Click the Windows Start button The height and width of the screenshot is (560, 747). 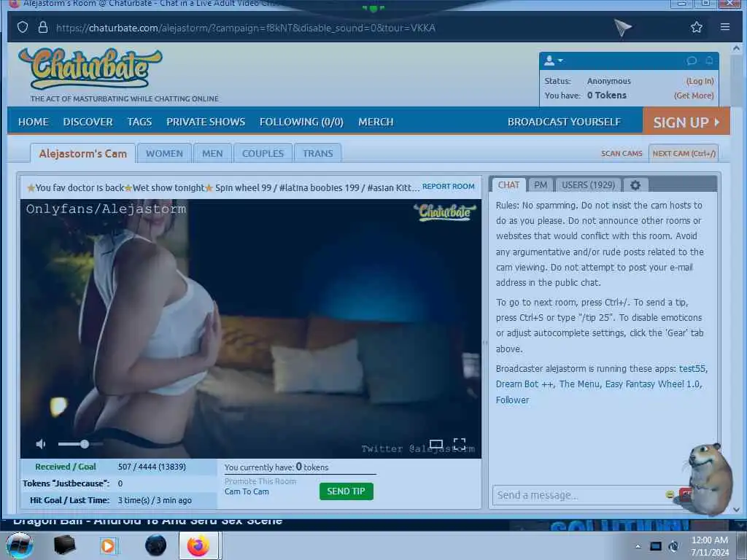(19, 545)
